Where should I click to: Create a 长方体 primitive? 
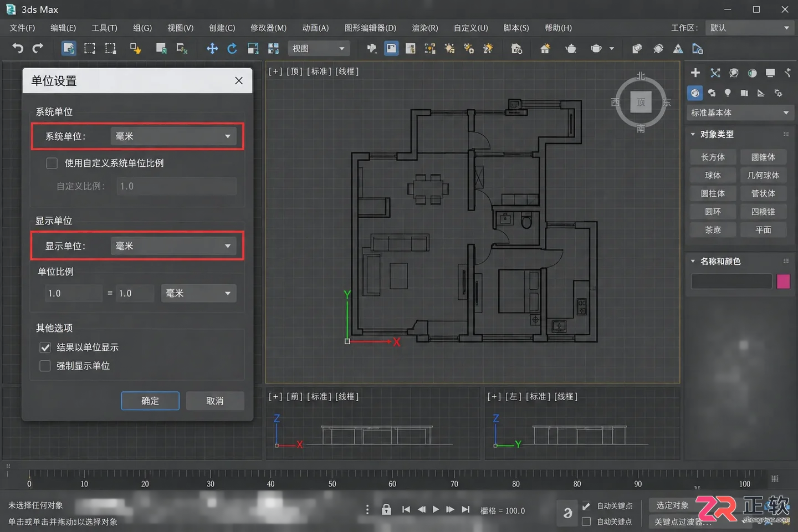(x=713, y=157)
